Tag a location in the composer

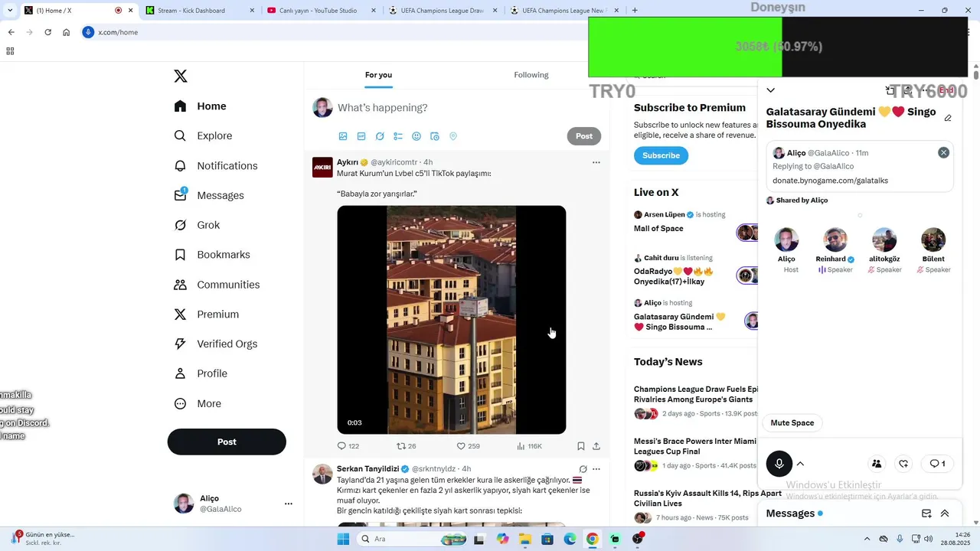pos(453,136)
